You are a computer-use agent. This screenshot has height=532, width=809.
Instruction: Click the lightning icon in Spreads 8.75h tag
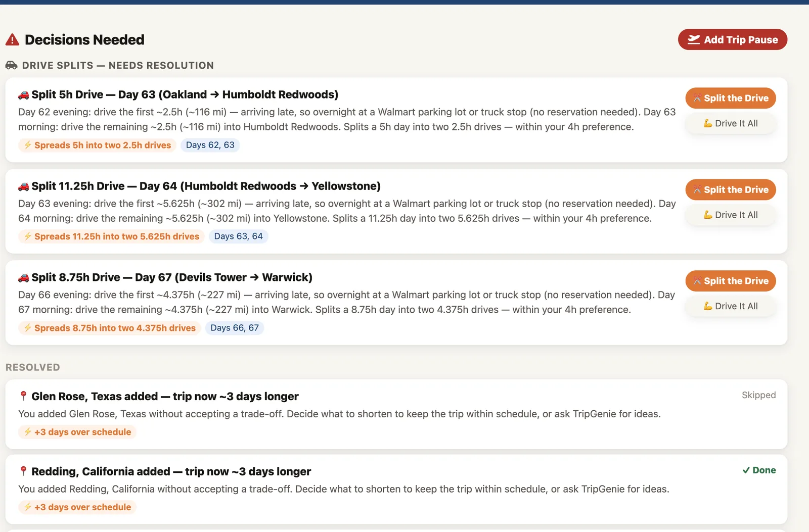pos(28,328)
